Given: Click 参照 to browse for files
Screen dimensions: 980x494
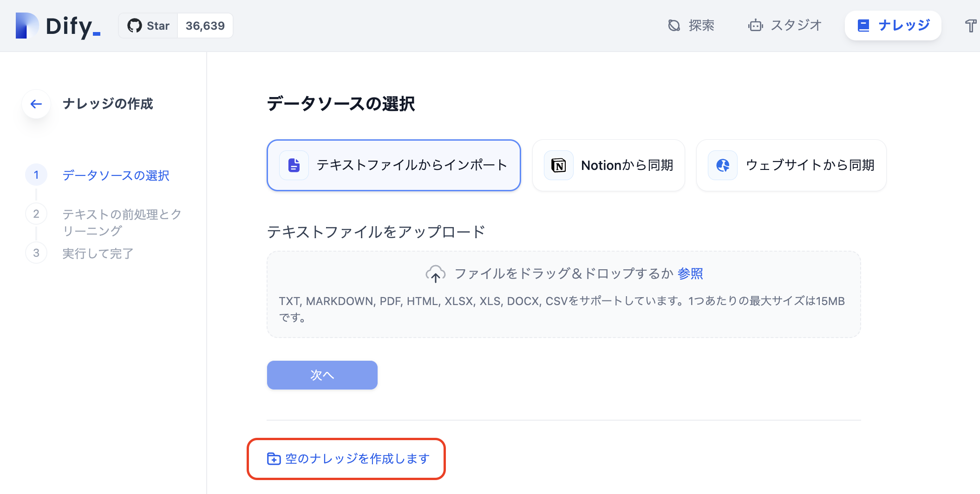Looking at the screenshot, I should (690, 273).
